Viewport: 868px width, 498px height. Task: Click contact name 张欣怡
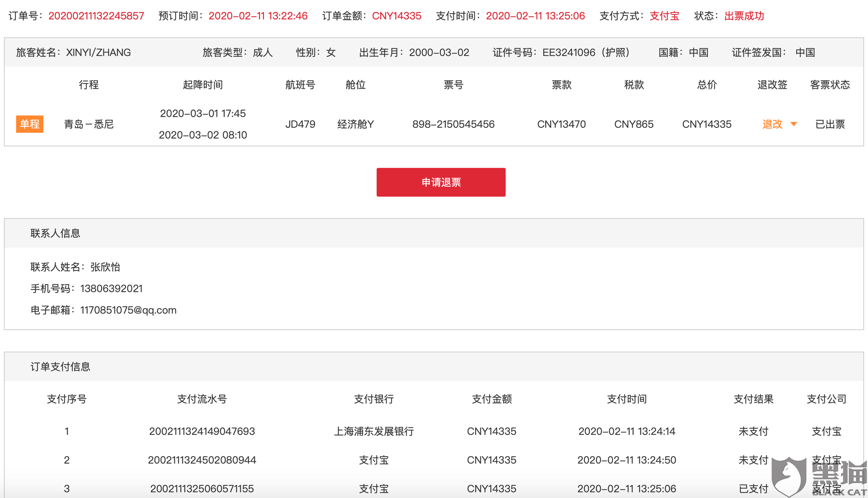(105, 267)
